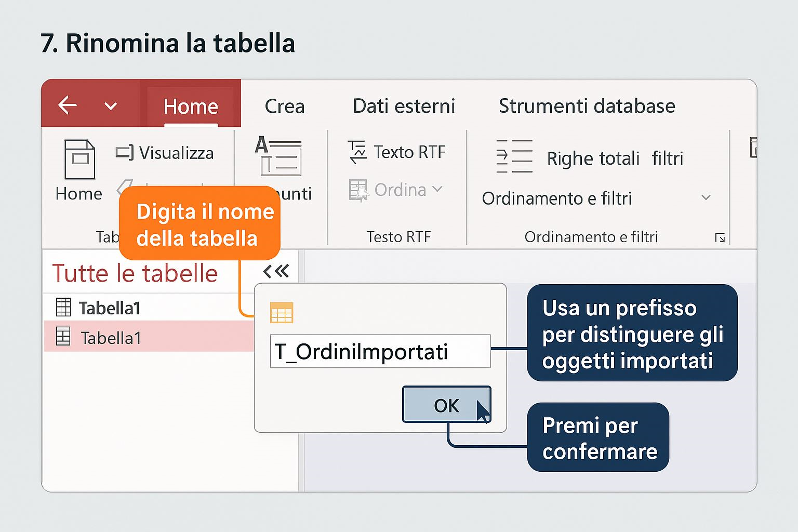Screen dimensions: 798x532
Task: Open the Crea ribbon tab
Action: (284, 107)
